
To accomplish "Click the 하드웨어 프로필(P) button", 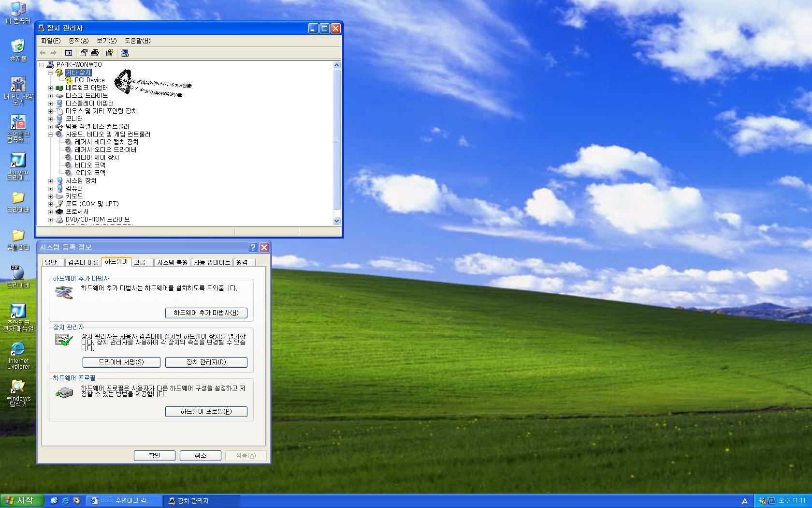I will [x=206, y=412].
